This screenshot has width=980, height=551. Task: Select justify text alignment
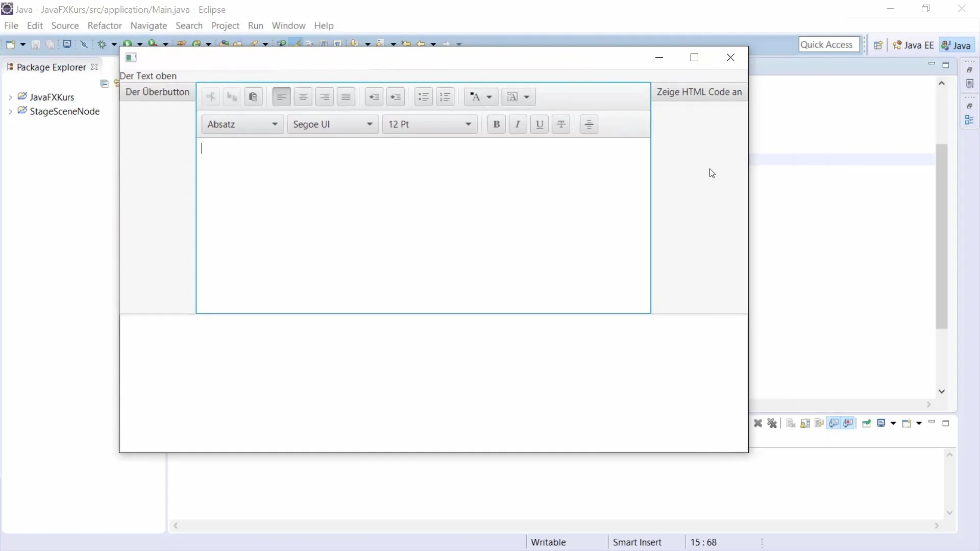[x=346, y=97]
